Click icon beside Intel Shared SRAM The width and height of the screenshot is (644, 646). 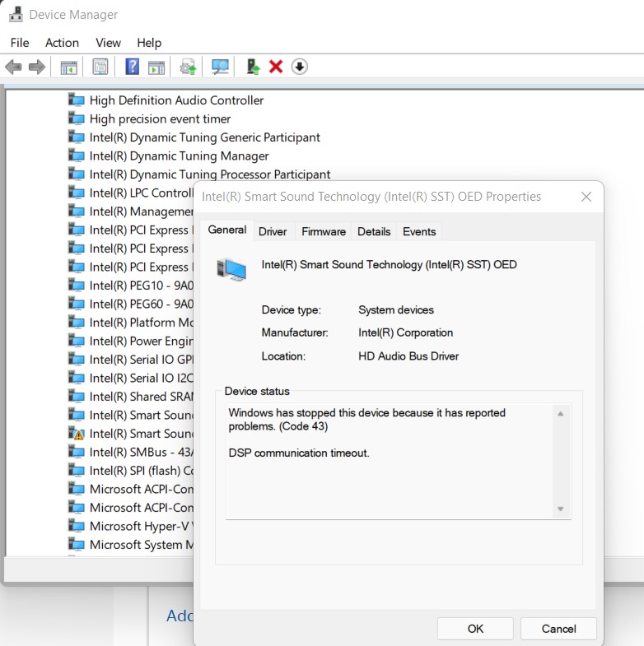pyautogui.click(x=77, y=397)
